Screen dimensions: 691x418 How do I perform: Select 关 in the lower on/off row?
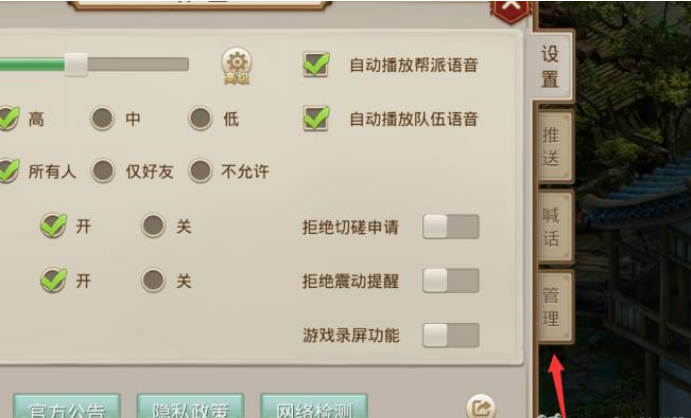(153, 280)
